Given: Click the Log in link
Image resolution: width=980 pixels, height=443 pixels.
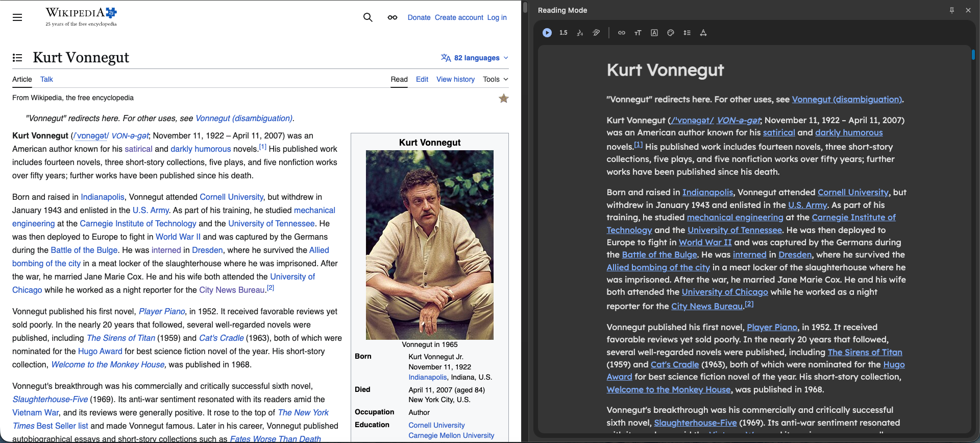Looking at the screenshot, I should pyautogui.click(x=497, y=17).
